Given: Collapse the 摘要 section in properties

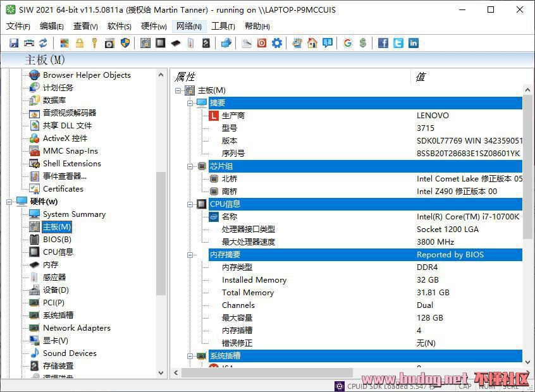Looking at the screenshot, I should (x=190, y=103).
